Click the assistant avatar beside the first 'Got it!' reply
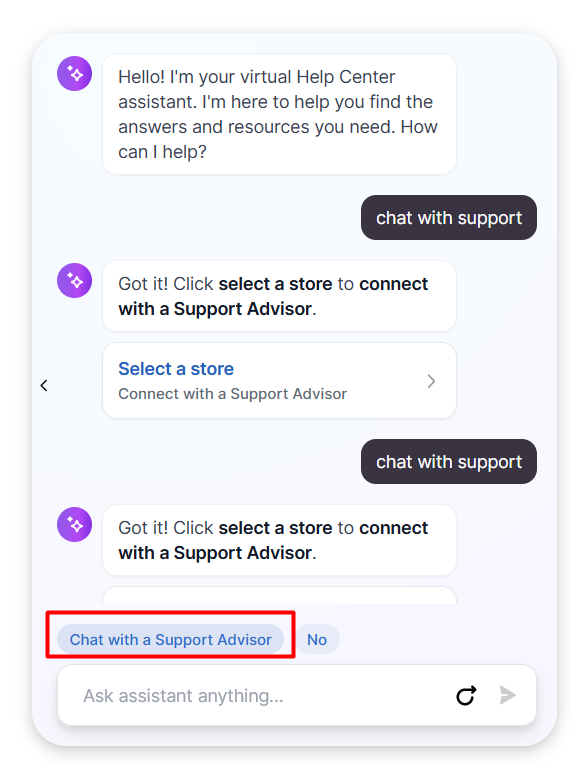This screenshot has height=764, width=570. pos(75,281)
